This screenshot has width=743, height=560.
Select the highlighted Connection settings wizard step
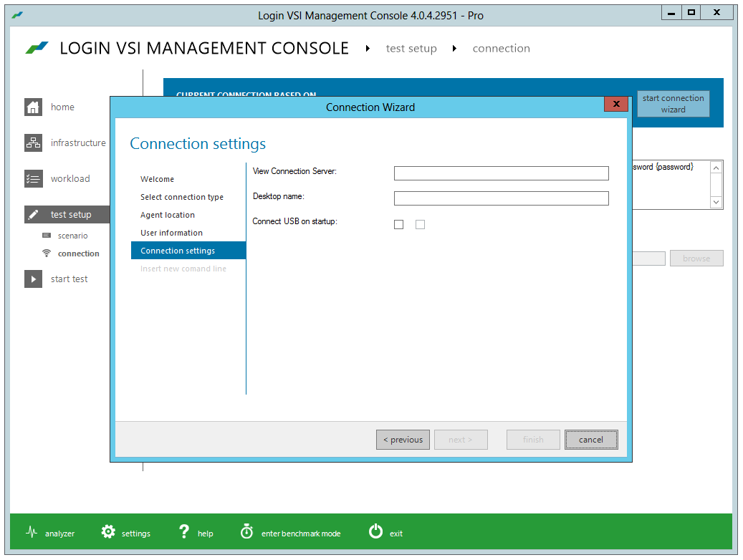(x=188, y=251)
